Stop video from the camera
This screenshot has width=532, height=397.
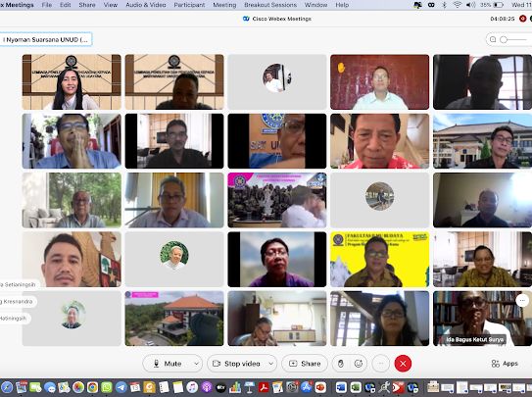pos(236,364)
